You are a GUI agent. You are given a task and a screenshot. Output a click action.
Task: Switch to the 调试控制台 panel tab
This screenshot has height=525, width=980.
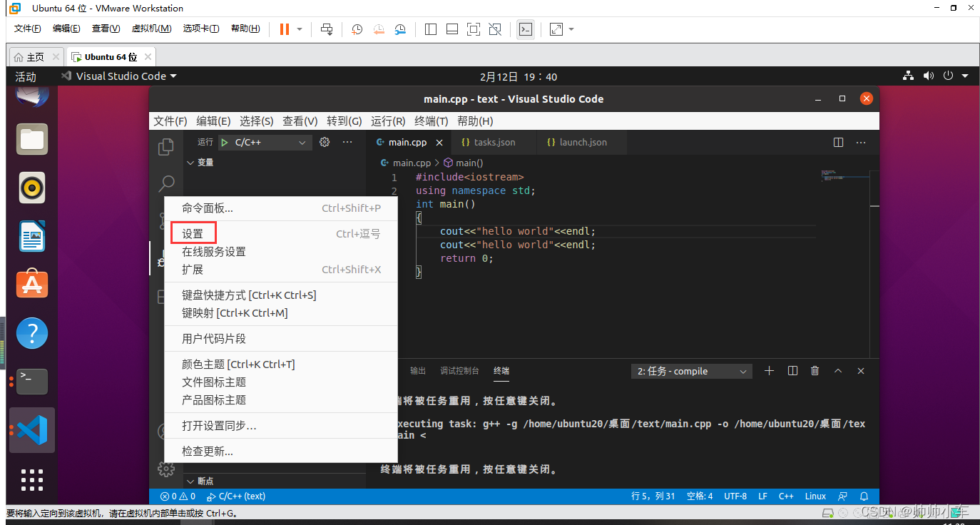point(459,371)
